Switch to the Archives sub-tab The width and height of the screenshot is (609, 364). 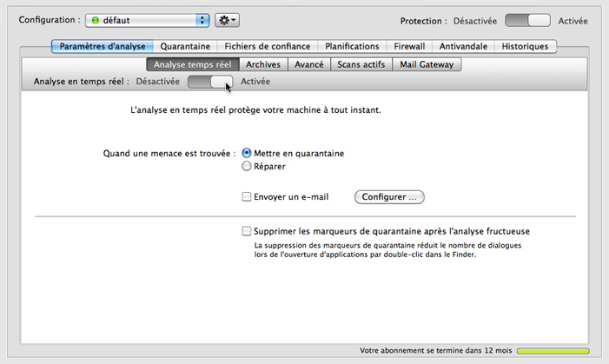[263, 64]
